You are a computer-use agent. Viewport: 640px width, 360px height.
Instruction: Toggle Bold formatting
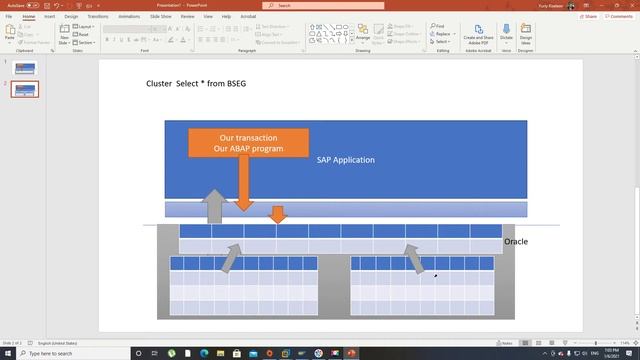(107, 40)
